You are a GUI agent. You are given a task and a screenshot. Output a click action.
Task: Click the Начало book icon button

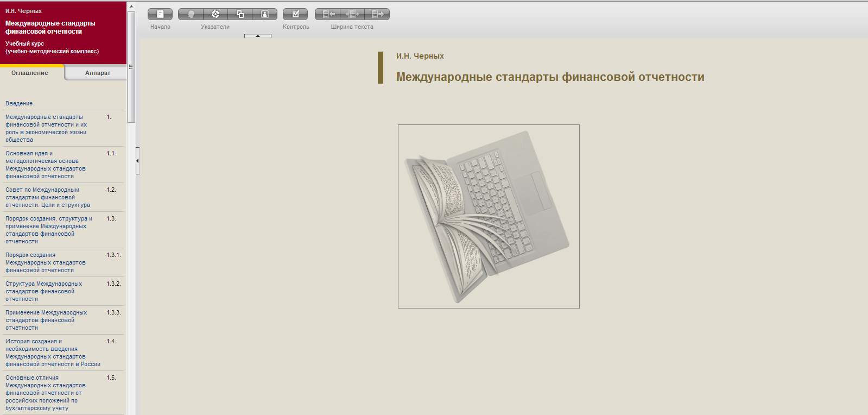pos(160,14)
